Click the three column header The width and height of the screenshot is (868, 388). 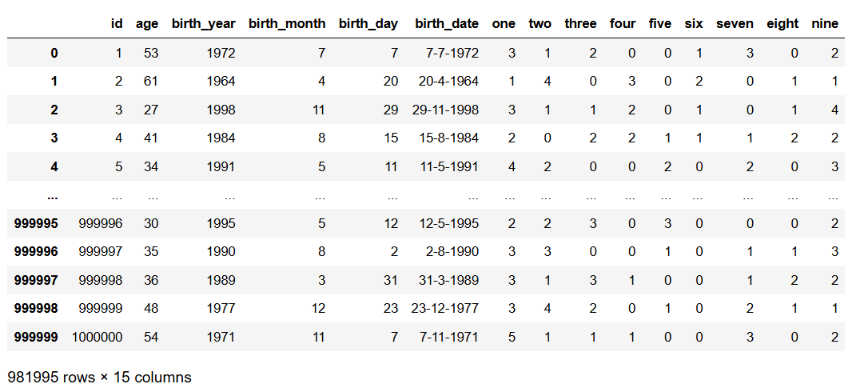pos(580,23)
